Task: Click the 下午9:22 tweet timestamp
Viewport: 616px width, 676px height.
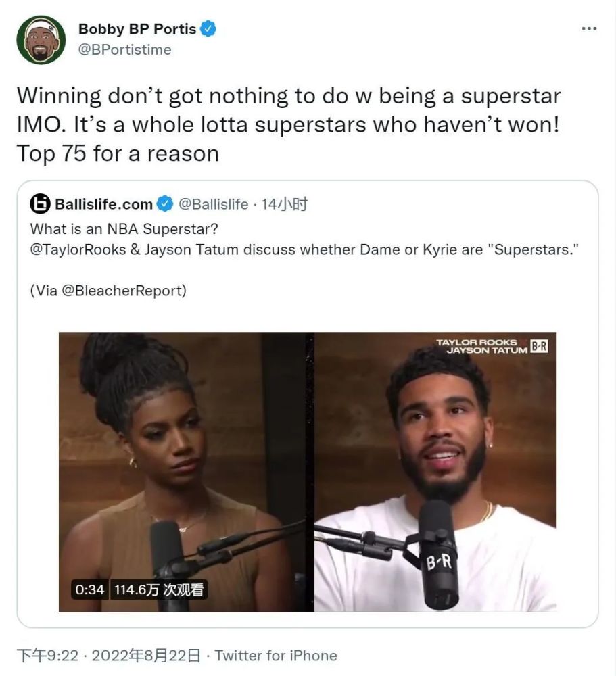Action: coord(48,656)
